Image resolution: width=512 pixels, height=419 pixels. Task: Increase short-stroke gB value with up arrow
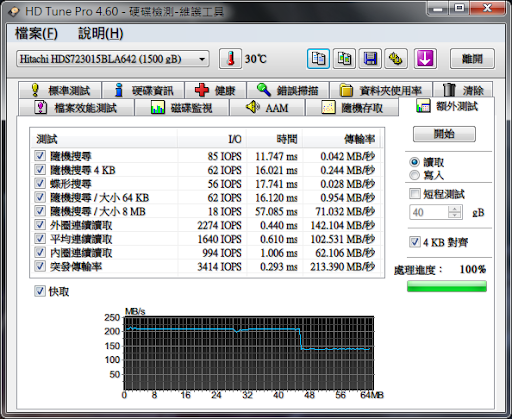455,209
